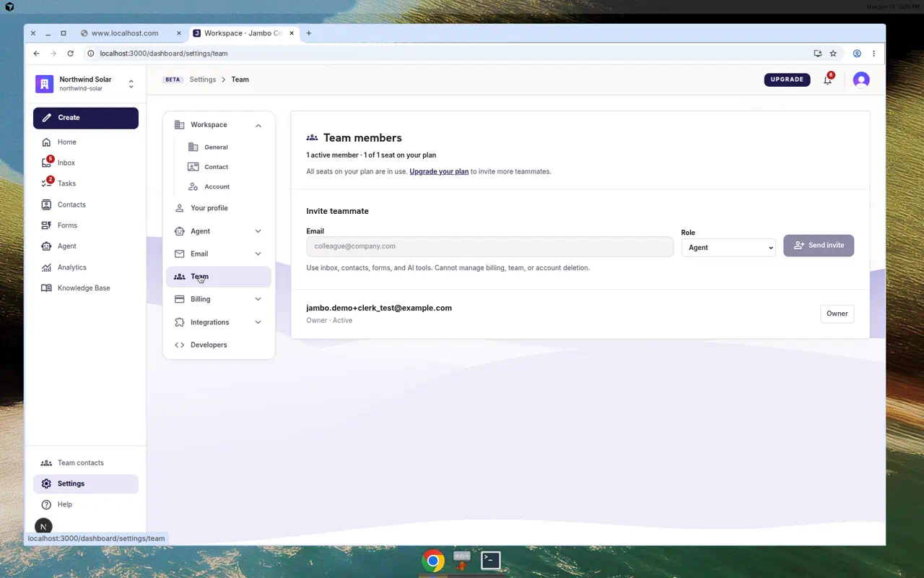This screenshot has height=578, width=924.
Task: Click the Settings breadcrumb link
Action: (x=203, y=79)
